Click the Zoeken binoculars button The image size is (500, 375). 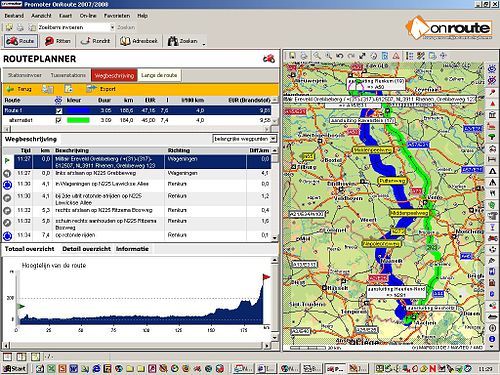pyautogui.click(x=183, y=41)
